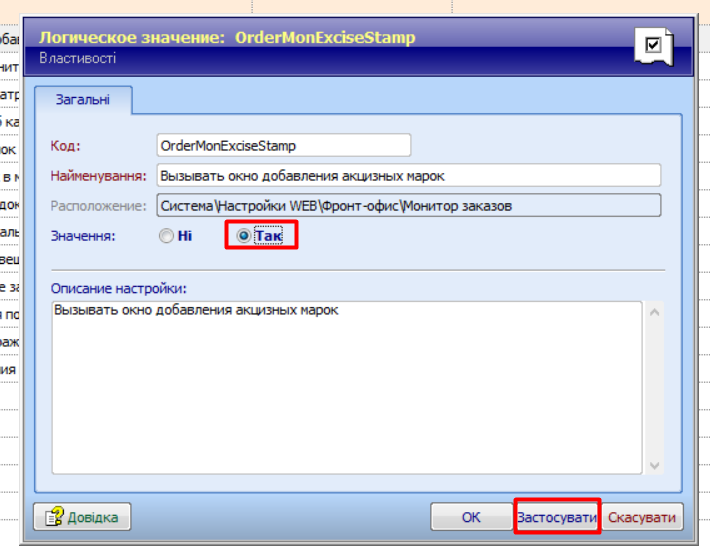Apply changes with Застосувати
The height and width of the screenshot is (556, 710).
point(557,517)
